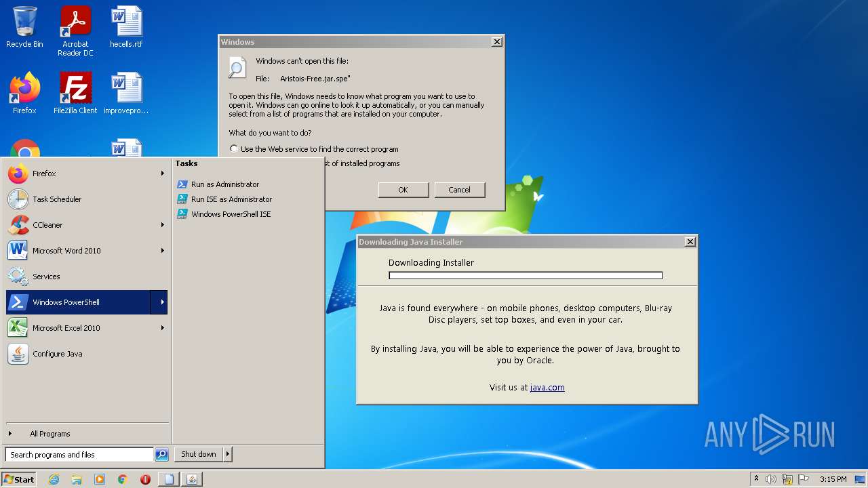Open volume control in system tray
868x488 pixels.
771,479
